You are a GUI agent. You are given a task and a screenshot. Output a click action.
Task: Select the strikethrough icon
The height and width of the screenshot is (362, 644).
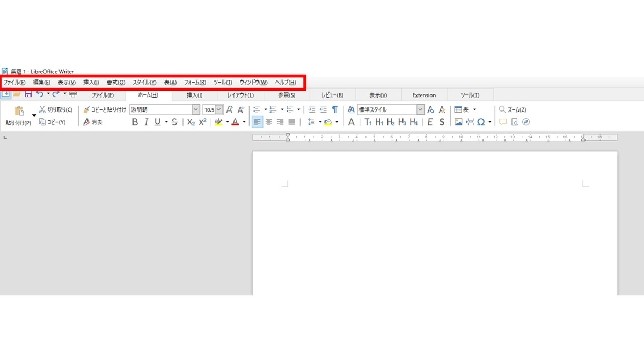[174, 122]
